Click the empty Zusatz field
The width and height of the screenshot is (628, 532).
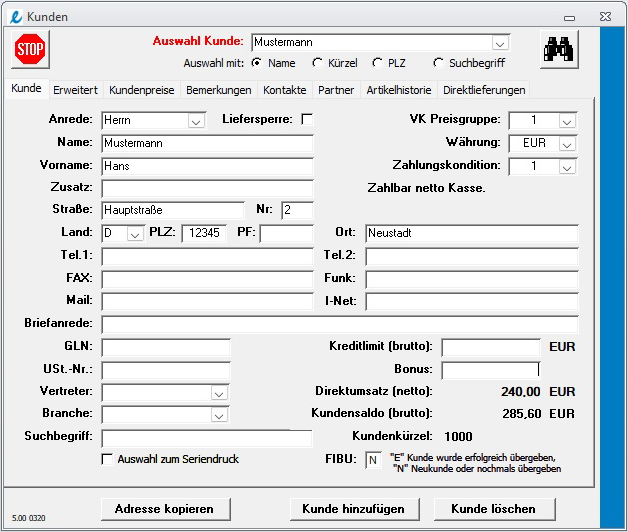207,189
